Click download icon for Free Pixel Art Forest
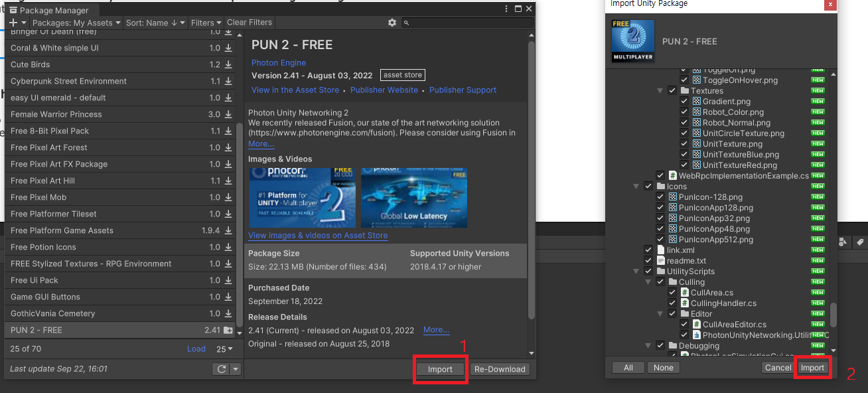This screenshot has height=393, width=868. click(228, 147)
